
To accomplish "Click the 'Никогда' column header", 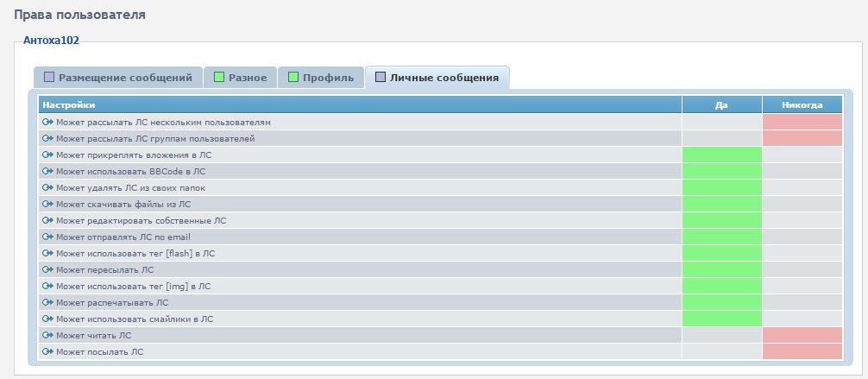I will [x=802, y=104].
